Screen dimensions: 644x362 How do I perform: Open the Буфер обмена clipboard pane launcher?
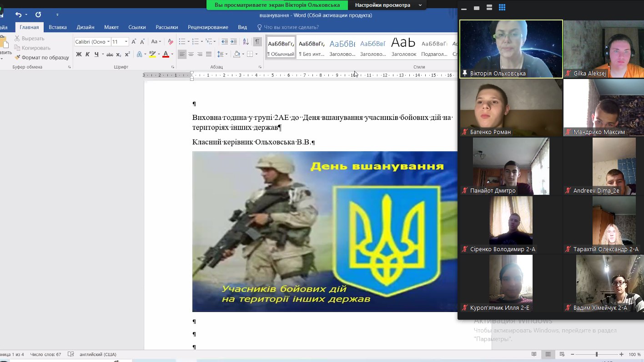70,67
